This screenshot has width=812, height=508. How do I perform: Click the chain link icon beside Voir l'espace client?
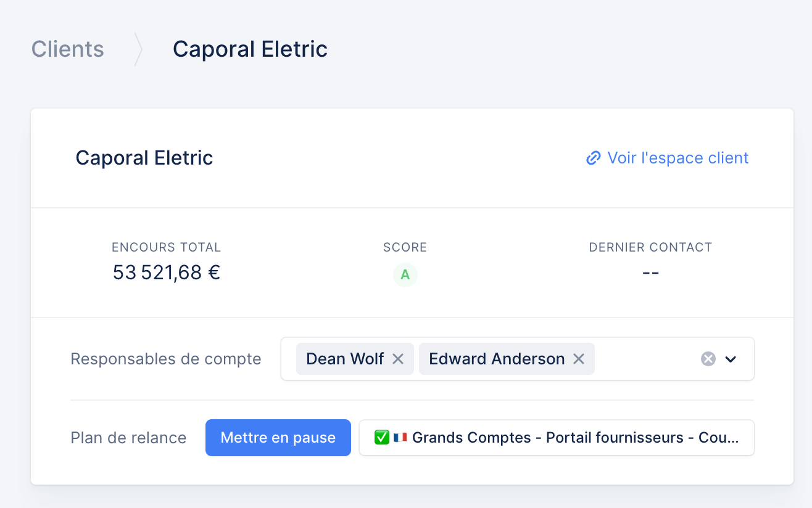point(593,158)
